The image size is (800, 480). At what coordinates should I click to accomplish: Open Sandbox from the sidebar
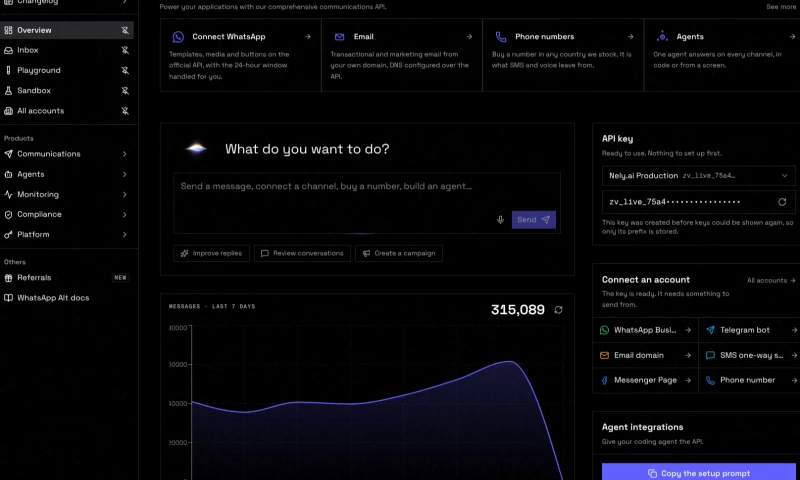click(x=67, y=91)
